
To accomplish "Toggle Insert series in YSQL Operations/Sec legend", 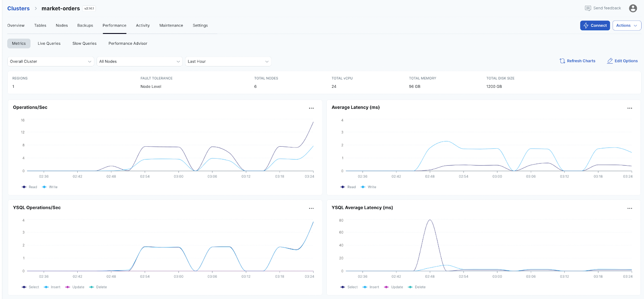I will pos(52,287).
